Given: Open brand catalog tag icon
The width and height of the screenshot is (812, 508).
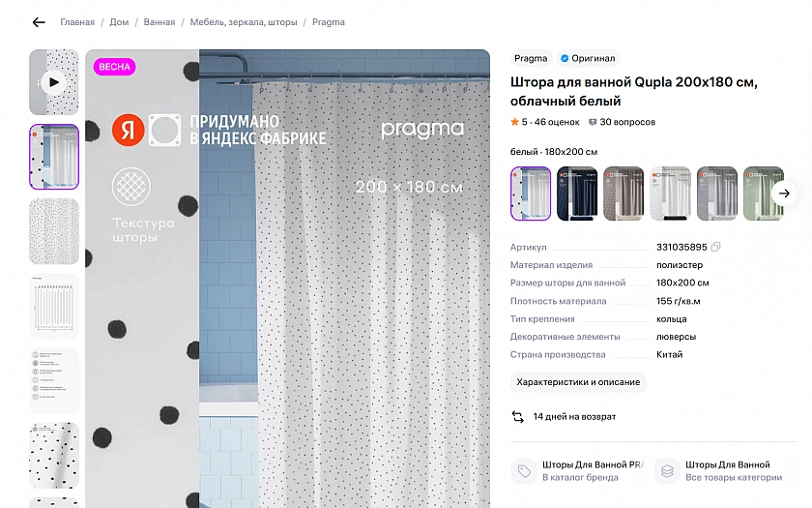Looking at the screenshot, I should (x=524, y=470).
